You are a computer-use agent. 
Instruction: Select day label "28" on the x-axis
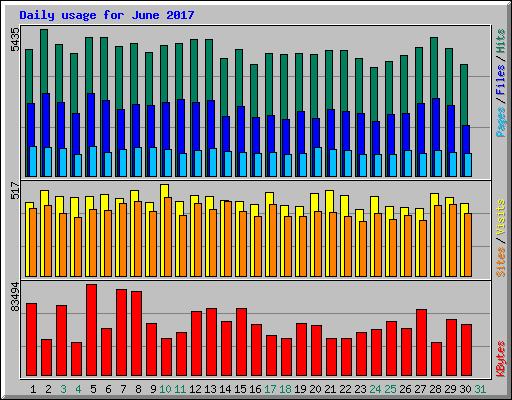coord(435,389)
